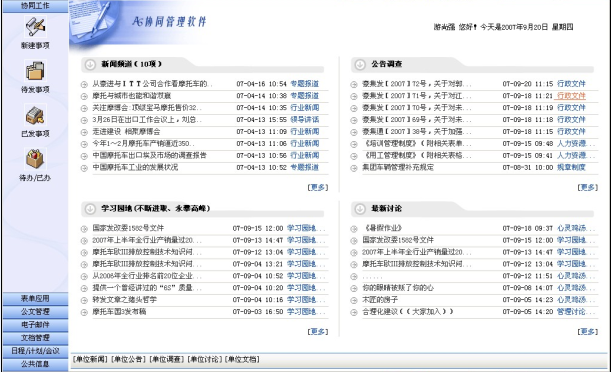611x372 pixels.
Task: Open notice《用工管理制度》(附相关表格
Action: tap(417, 155)
